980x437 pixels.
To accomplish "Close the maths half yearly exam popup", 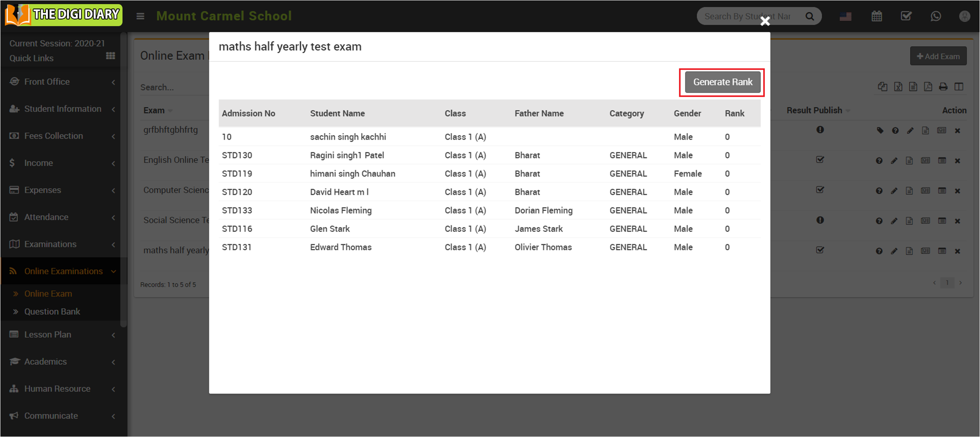I will (765, 21).
